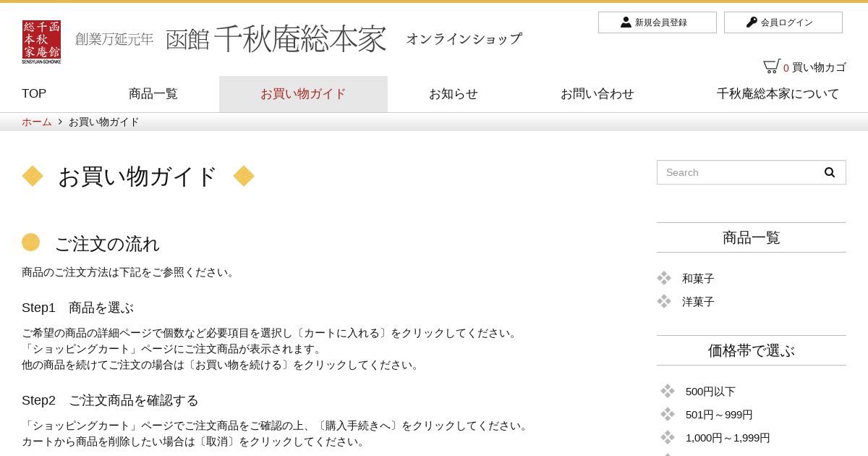The image size is (868, 456).
Task: Click the person icon for new registration
Action: click(626, 22)
